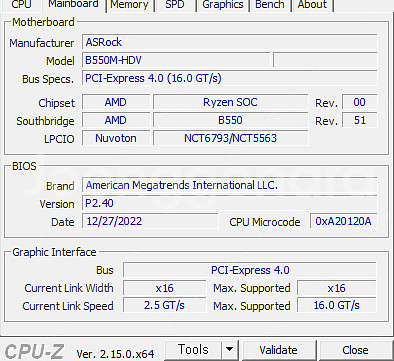Screen dimensions: 394x361
Task: Click the Tools button
Action: [193, 350]
